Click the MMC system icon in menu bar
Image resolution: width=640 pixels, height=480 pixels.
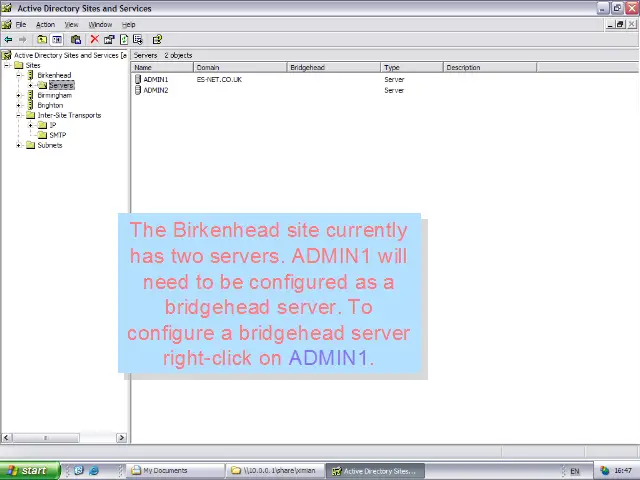point(7,24)
